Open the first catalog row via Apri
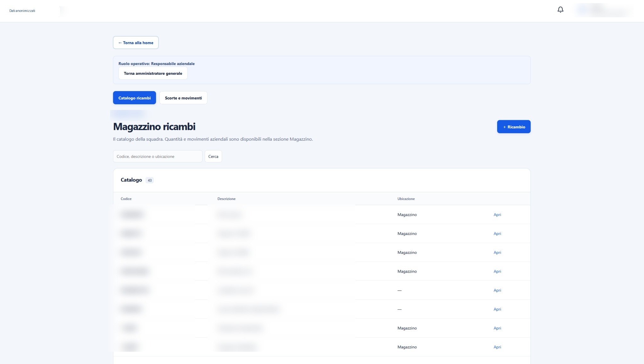This screenshot has height=364, width=644. tap(497, 215)
